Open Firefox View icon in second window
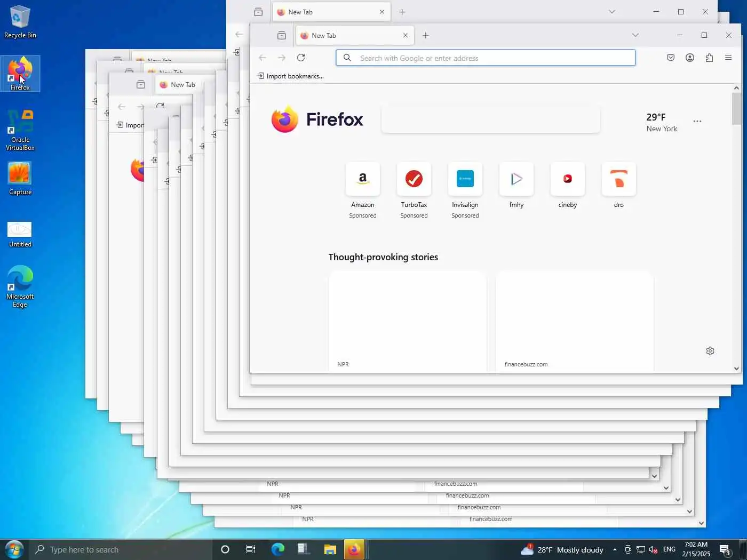 coord(258,12)
